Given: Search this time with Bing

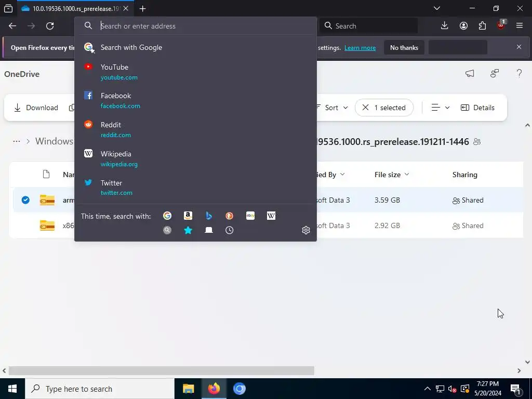Looking at the screenshot, I should click(209, 216).
